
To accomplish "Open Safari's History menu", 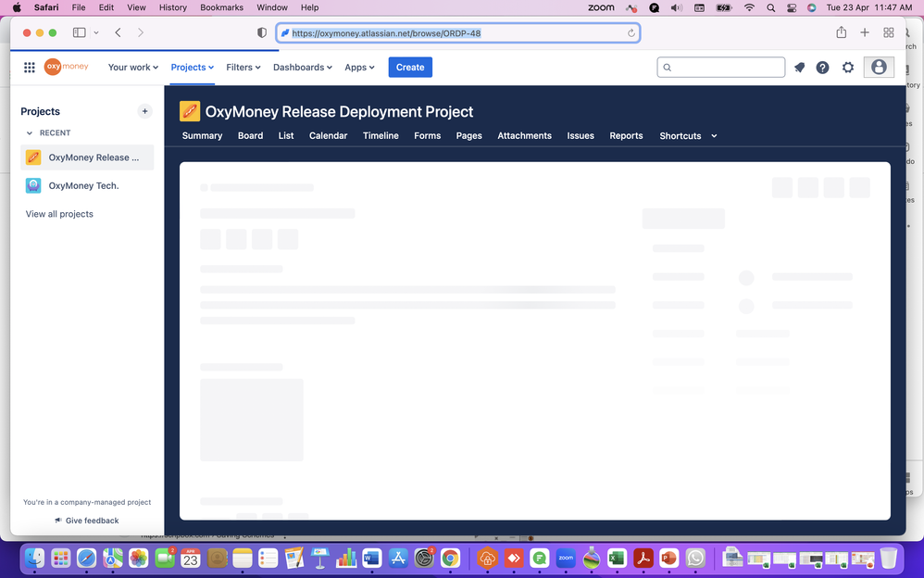I will click(x=172, y=7).
